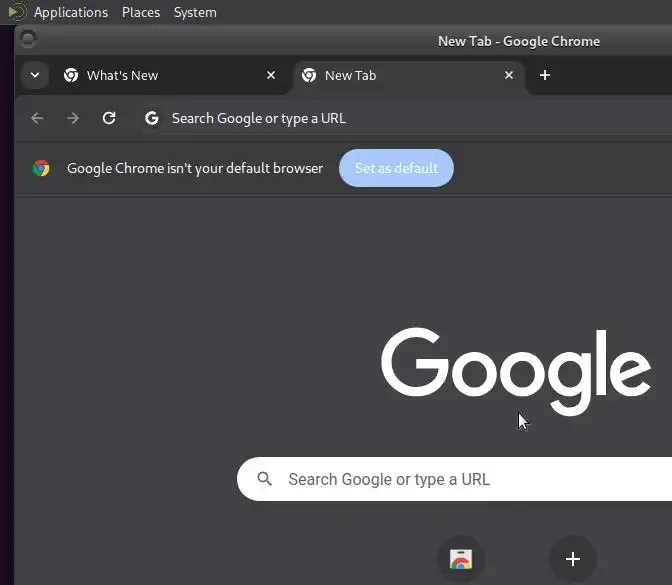
Task: Click the browser forward arrow
Action: tap(73, 118)
